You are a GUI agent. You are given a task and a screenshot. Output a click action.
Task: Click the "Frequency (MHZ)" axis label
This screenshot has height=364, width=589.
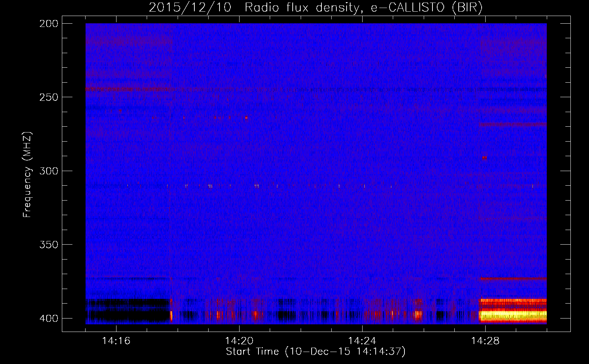pyautogui.click(x=27, y=174)
